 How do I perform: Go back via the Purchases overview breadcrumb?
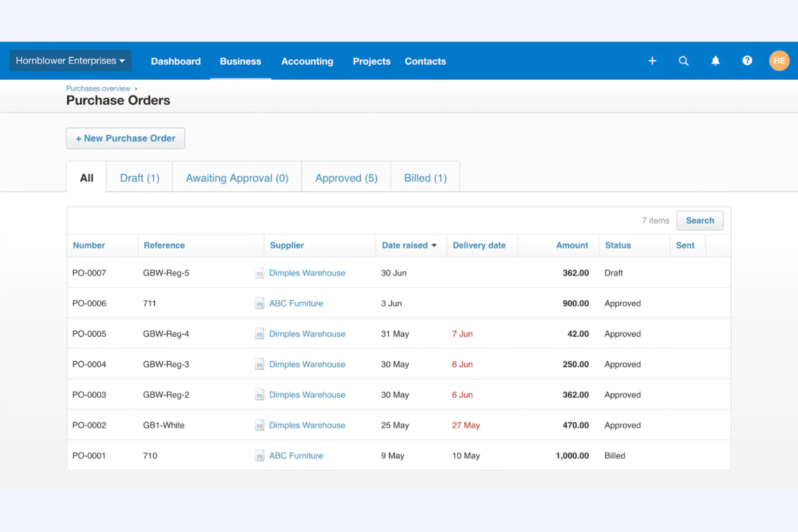[98, 88]
